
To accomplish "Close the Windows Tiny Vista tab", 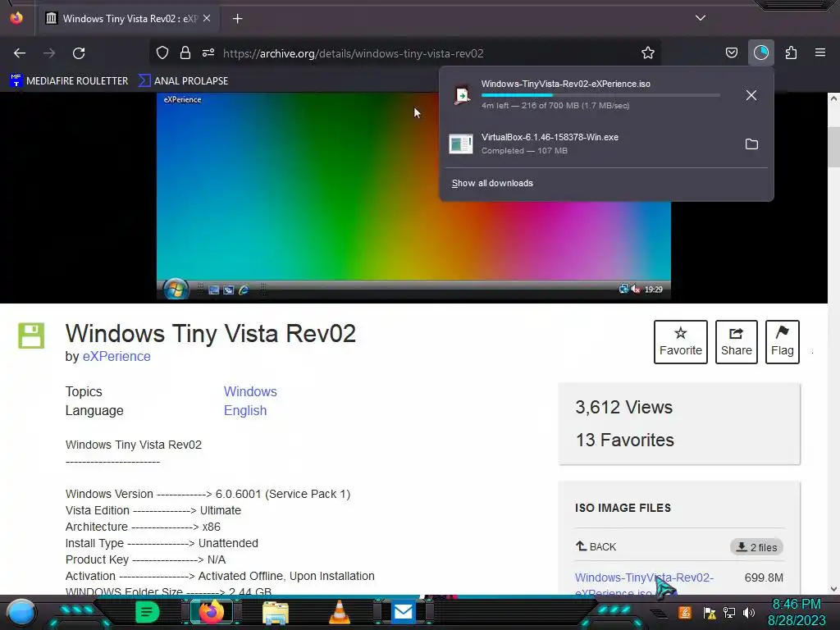I will (207, 18).
